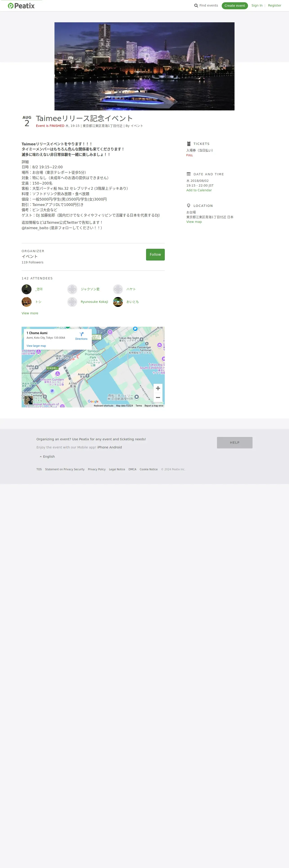This screenshot has width=289, height=868.
Task: Open map Terms link
Action: [x=139, y=406]
